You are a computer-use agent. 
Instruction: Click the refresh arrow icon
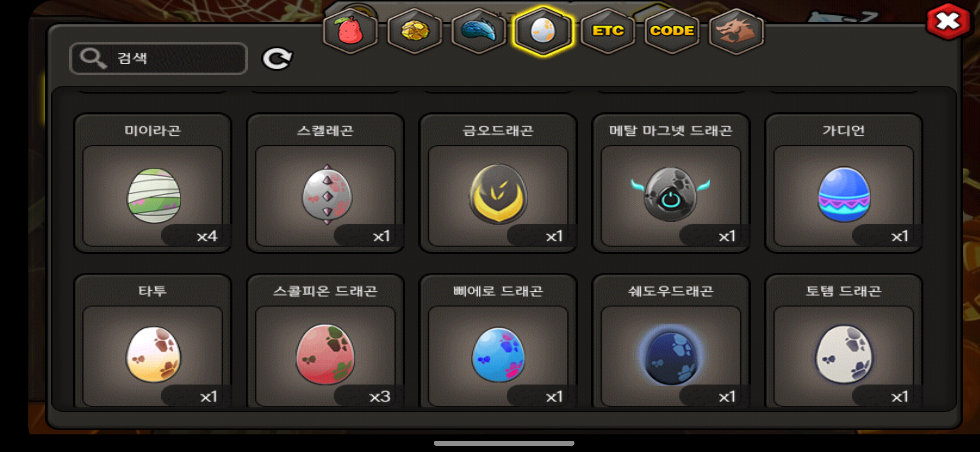coord(277,59)
